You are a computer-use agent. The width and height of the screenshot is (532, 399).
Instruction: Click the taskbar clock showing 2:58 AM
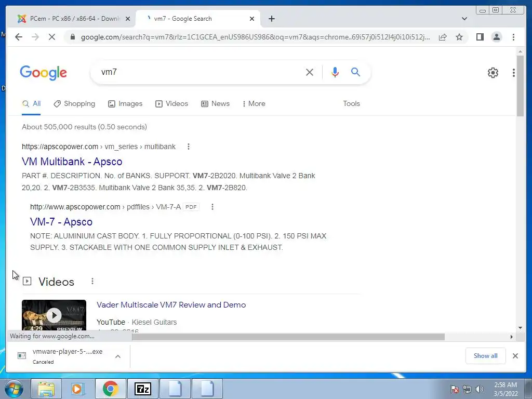click(x=506, y=389)
